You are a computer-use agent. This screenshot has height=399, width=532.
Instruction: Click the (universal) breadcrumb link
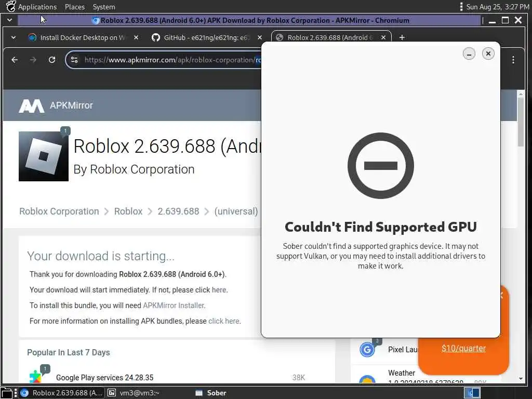pos(236,211)
